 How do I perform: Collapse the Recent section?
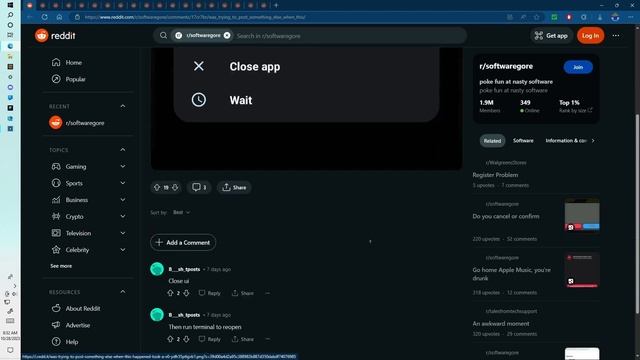(x=123, y=106)
